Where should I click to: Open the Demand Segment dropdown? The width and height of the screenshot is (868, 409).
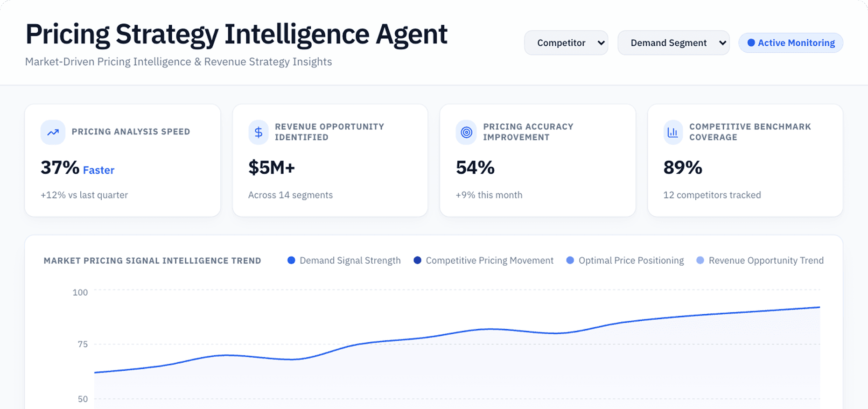pyautogui.click(x=673, y=42)
